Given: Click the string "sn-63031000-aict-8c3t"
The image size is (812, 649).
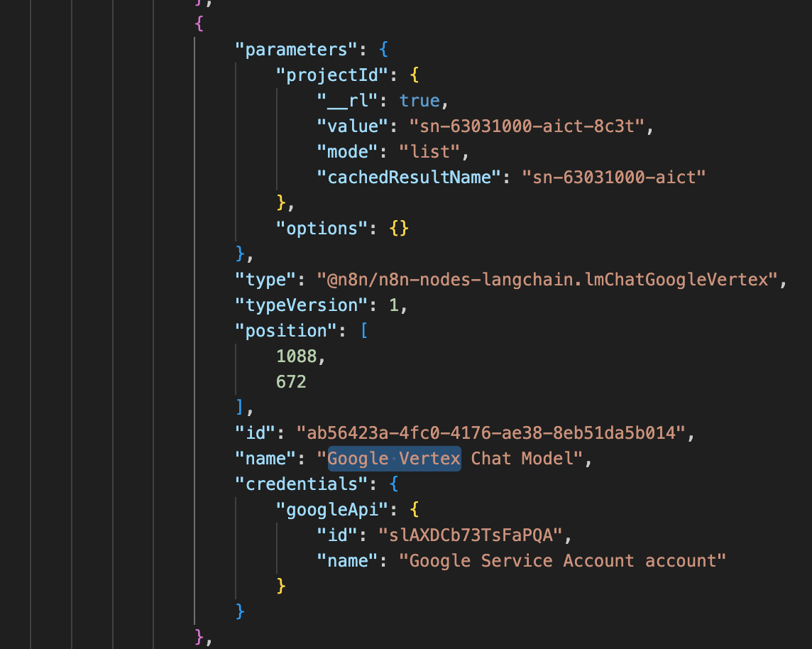Looking at the screenshot, I should point(527,126).
